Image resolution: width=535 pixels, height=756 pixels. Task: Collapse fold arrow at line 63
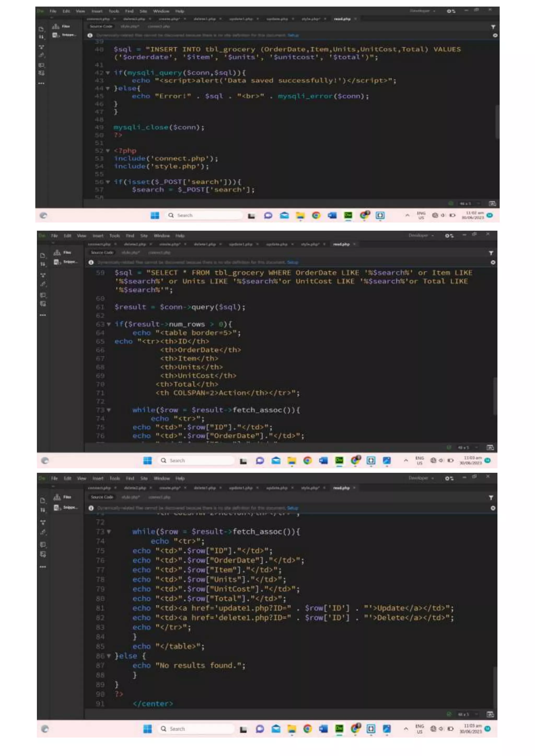tap(108, 324)
